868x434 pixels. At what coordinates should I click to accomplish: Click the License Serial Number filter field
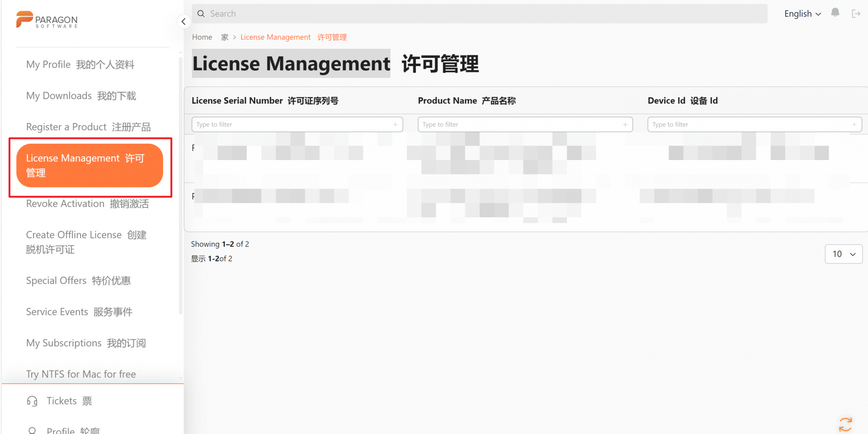pyautogui.click(x=297, y=124)
